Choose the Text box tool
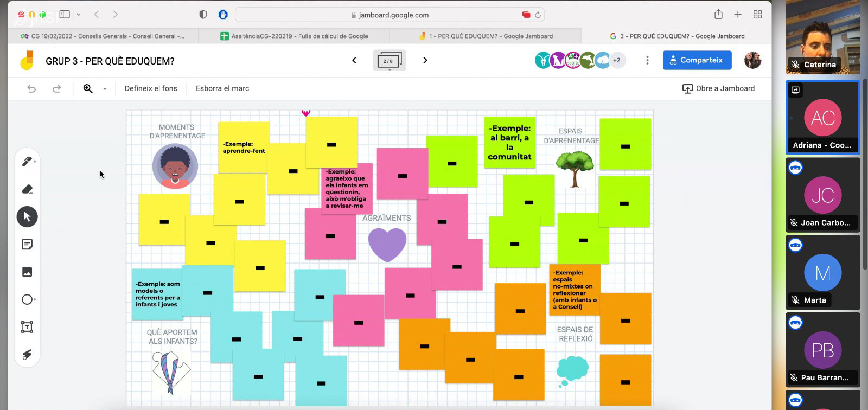The height and width of the screenshot is (410, 868). (27, 327)
